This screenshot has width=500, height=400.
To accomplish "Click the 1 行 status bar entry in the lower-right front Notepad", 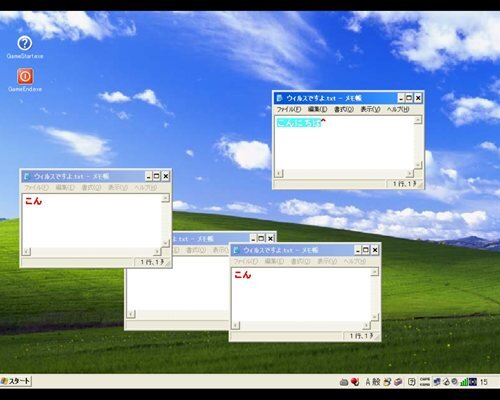I will [361, 336].
